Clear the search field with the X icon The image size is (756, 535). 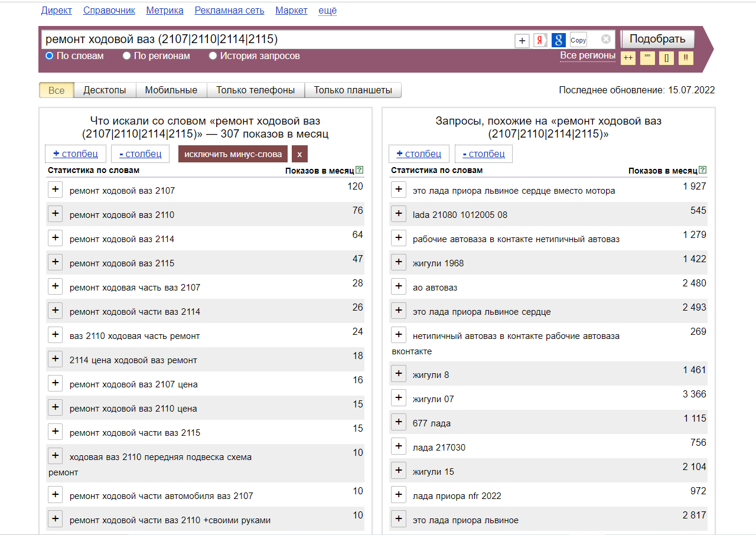pos(606,39)
